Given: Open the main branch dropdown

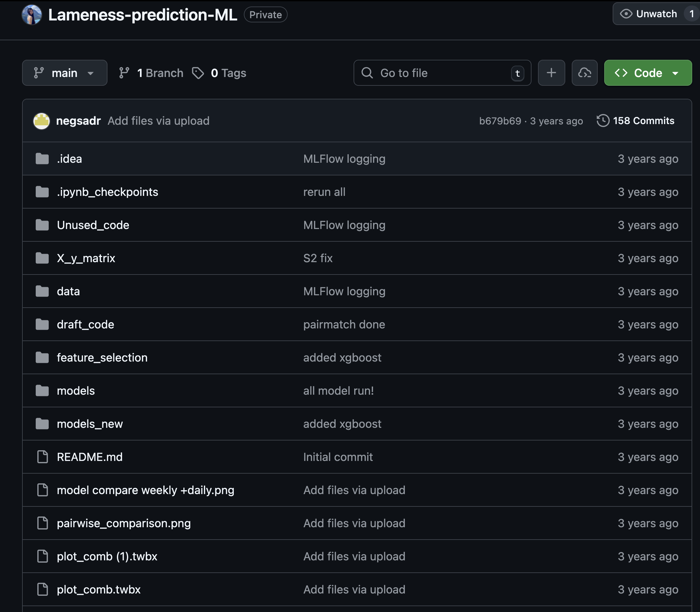Looking at the screenshot, I should pos(65,73).
